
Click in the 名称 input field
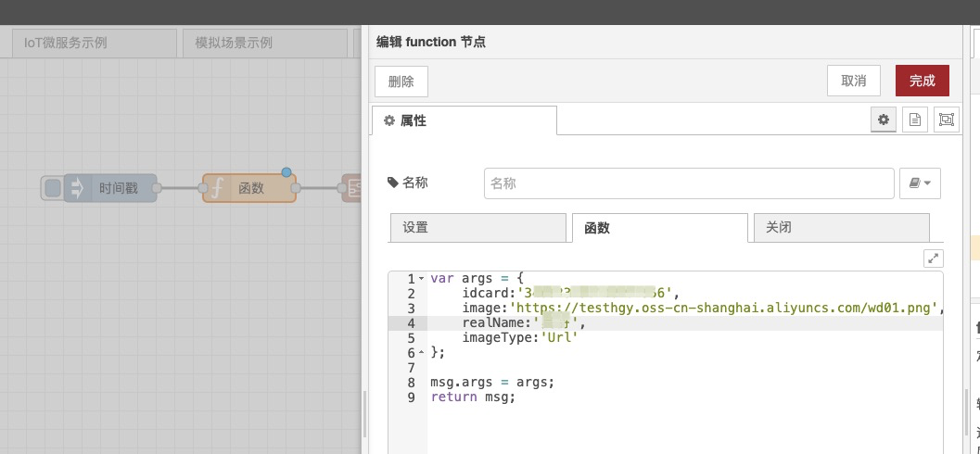688,183
